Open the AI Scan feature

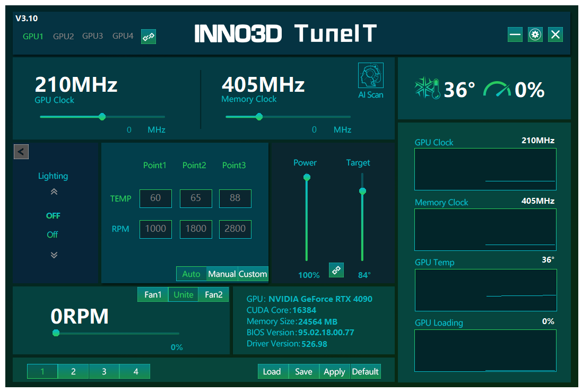(370, 81)
